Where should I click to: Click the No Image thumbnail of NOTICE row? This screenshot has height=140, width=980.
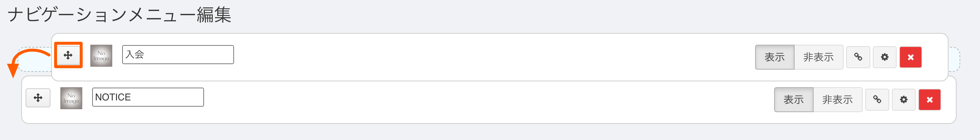(71, 98)
